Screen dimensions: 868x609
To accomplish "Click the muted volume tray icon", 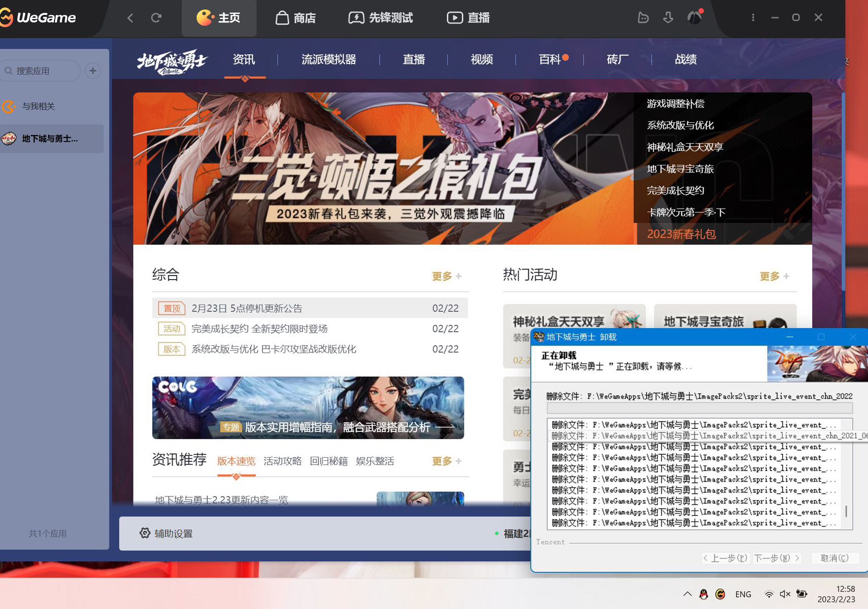I will 785,594.
